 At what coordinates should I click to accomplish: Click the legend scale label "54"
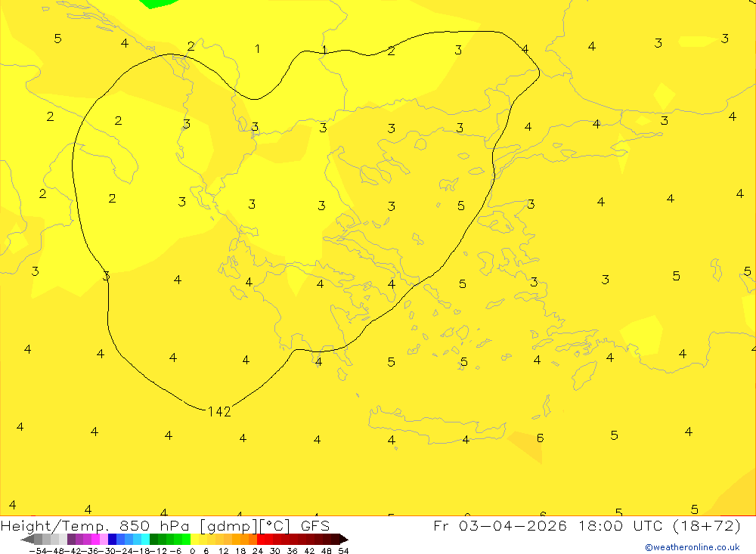tap(343, 551)
